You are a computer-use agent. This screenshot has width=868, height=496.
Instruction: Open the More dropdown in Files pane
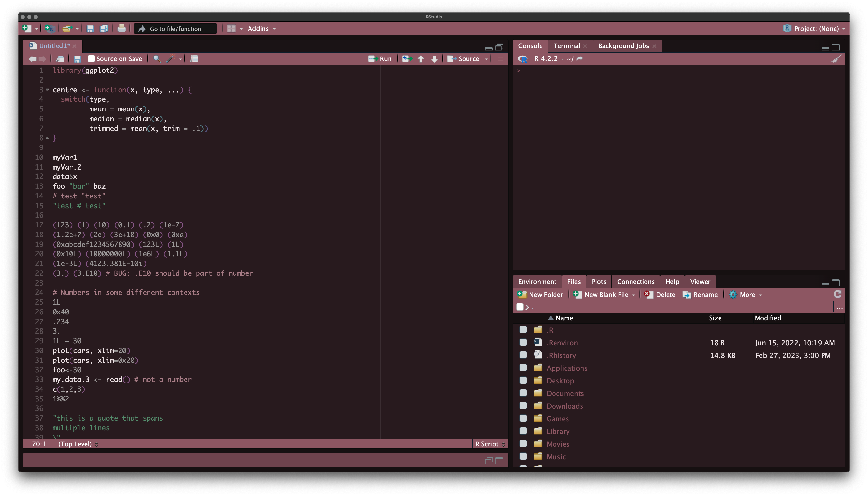click(745, 295)
